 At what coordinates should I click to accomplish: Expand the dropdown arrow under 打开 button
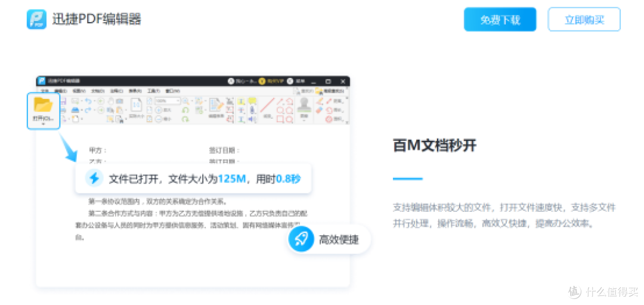43,124
